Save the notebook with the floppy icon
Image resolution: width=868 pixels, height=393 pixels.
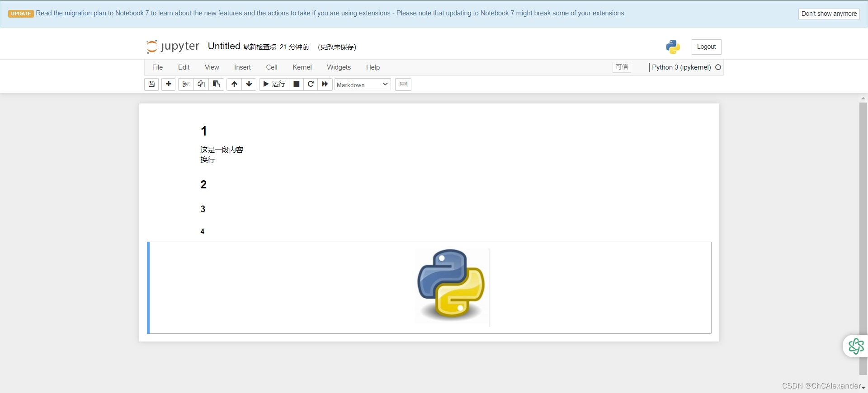pyautogui.click(x=151, y=84)
